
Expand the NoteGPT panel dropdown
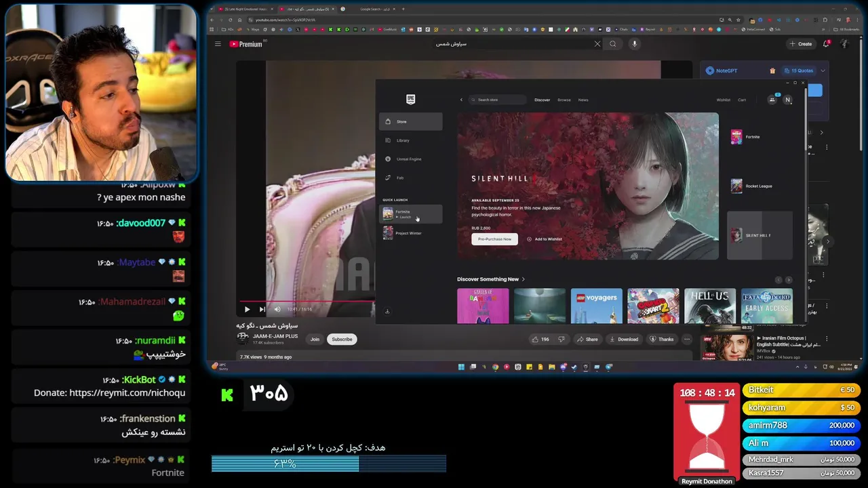pos(823,70)
